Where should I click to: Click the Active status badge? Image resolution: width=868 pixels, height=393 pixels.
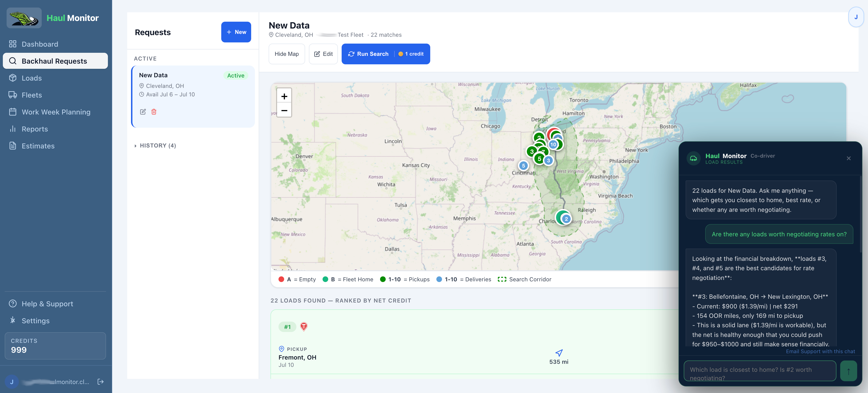[x=236, y=75]
